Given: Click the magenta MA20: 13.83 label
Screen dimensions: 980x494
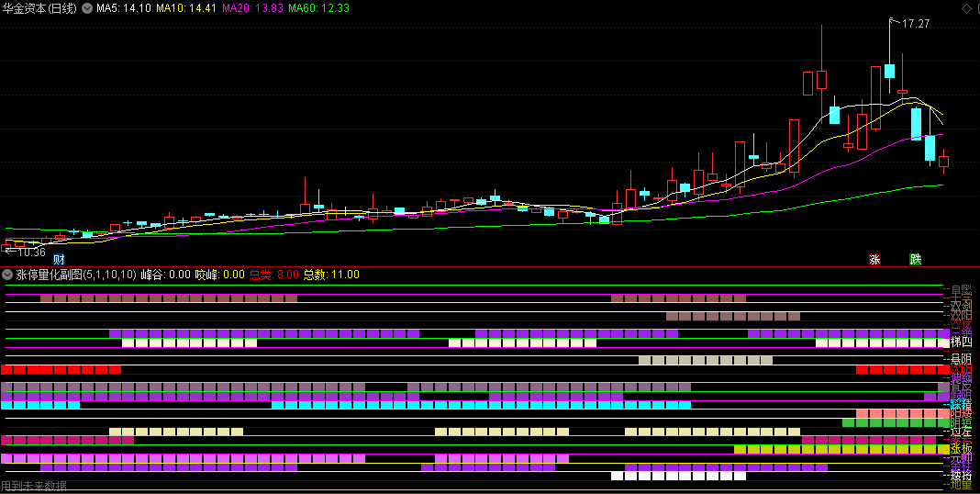Looking at the screenshot, I should point(252,9).
